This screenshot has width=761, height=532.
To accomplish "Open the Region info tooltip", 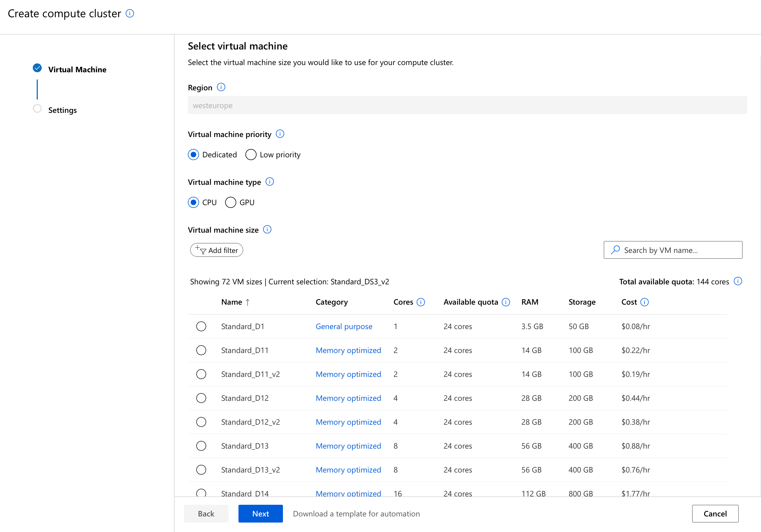I will [221, 87].
